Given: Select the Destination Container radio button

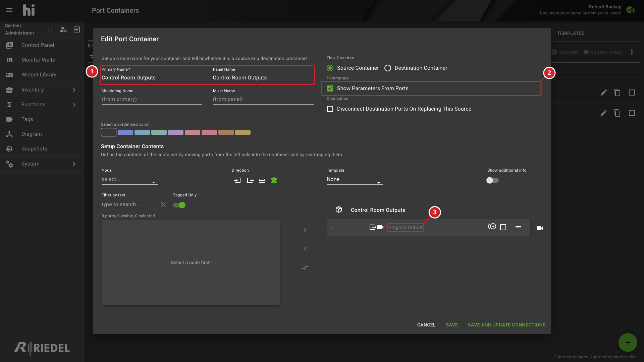Looking at the screenshot, I should (388, 68).
